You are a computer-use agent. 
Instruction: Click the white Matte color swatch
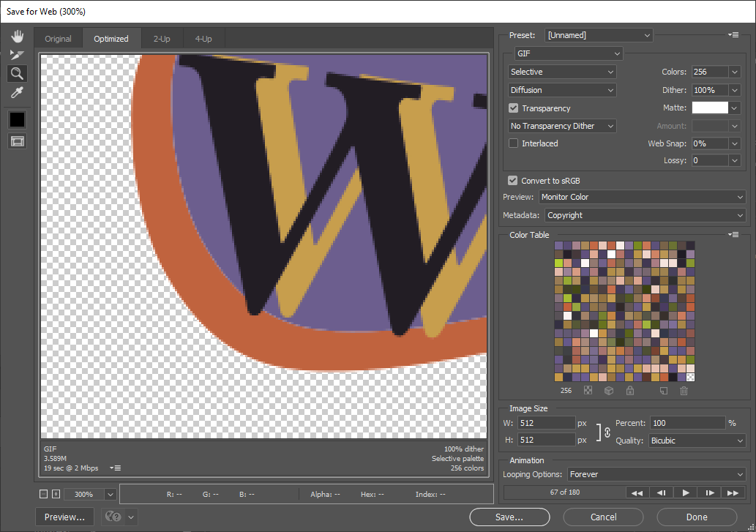point(710,108)
